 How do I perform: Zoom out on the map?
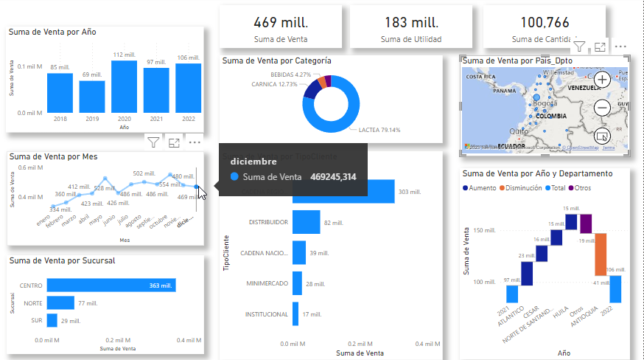point(602,108)
